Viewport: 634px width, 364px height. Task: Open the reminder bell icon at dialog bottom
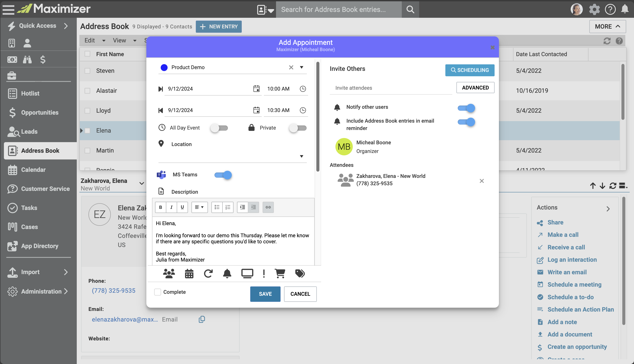(x=227, y=273)
